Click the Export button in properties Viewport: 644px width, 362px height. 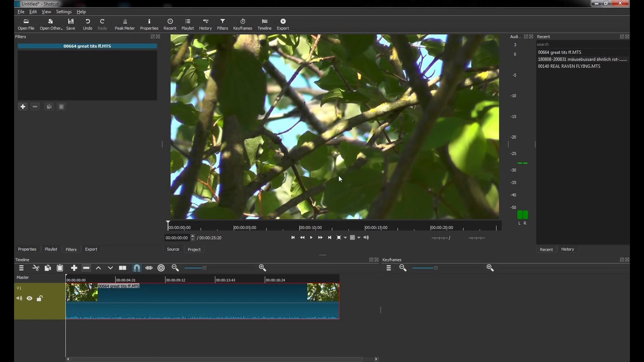pyautogui.click(x=91, y=249)
